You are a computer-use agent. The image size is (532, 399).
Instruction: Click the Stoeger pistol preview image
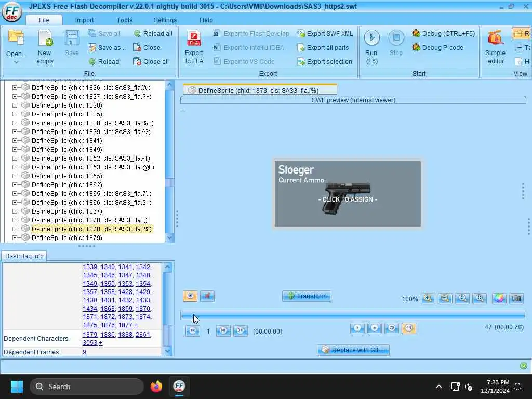[x=348, y=193]
